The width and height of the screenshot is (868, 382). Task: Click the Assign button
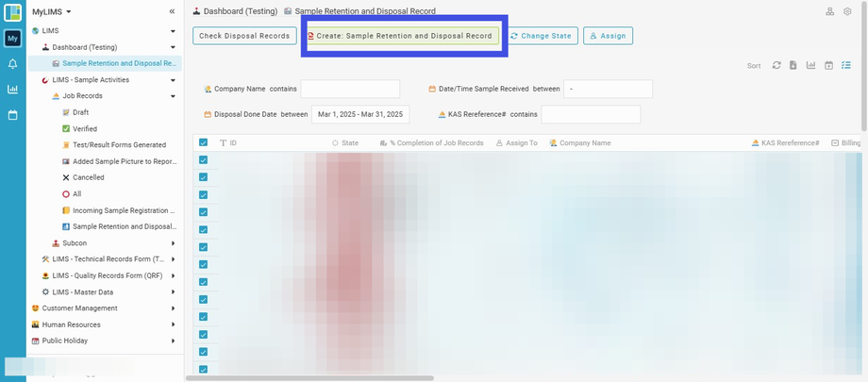click(x=608, y=36)
